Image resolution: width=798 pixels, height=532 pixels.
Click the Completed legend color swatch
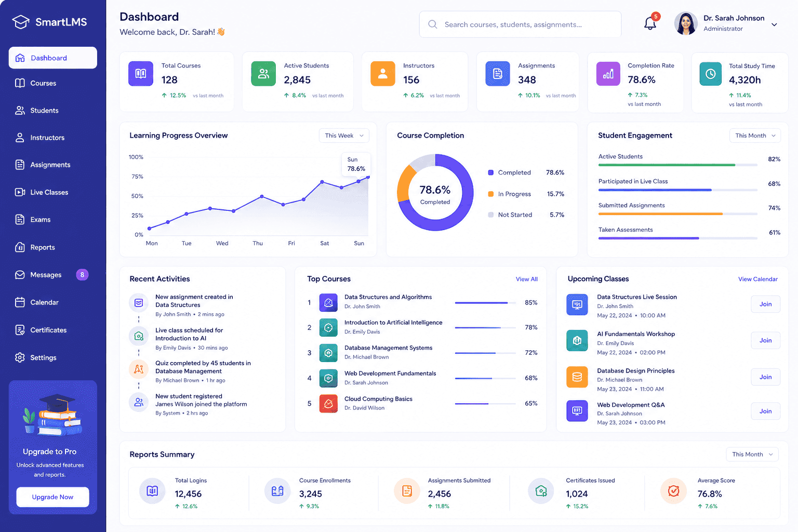pyautogui.click(x=490, y=172)
